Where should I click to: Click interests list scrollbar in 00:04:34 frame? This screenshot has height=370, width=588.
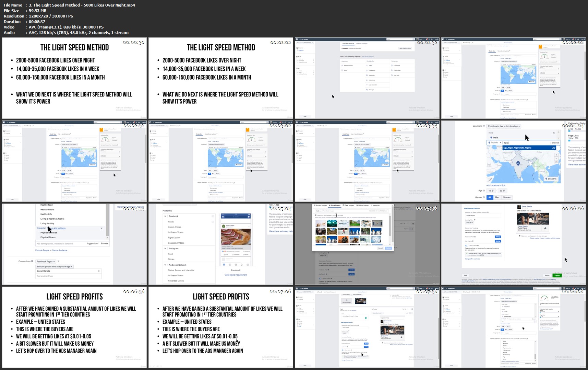[x=107, y=220]
